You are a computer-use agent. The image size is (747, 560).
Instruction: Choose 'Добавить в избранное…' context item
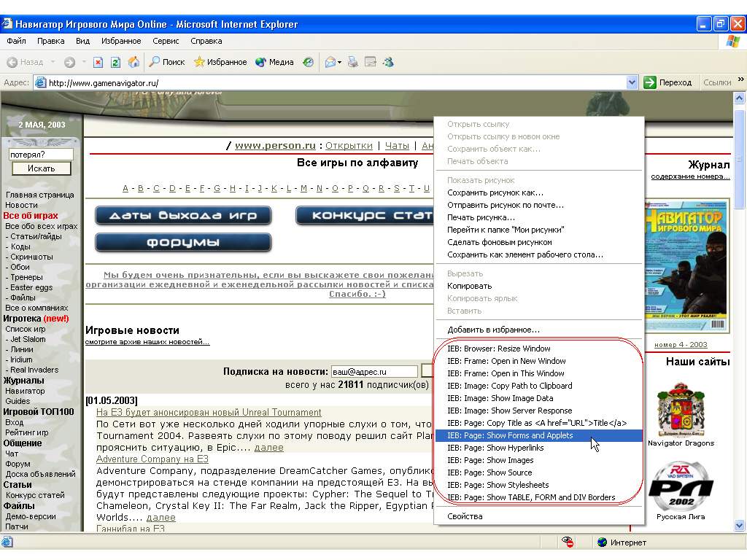point(539,330)
